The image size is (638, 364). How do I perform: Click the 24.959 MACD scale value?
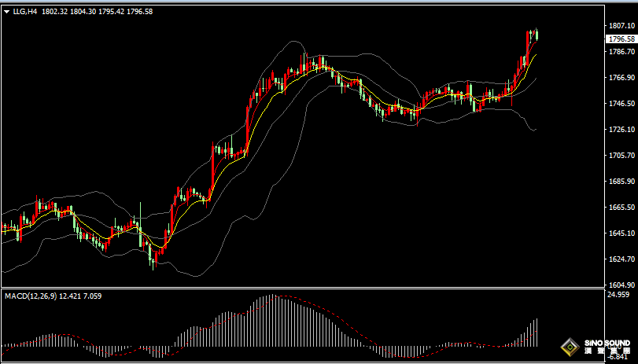tap(619, 295)
